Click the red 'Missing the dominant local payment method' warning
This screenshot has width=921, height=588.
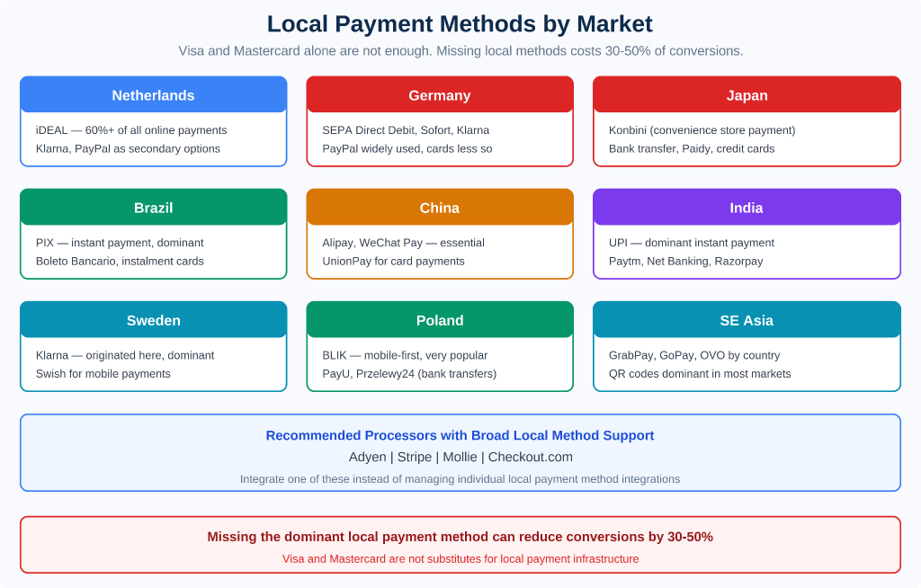coord(460,537)
